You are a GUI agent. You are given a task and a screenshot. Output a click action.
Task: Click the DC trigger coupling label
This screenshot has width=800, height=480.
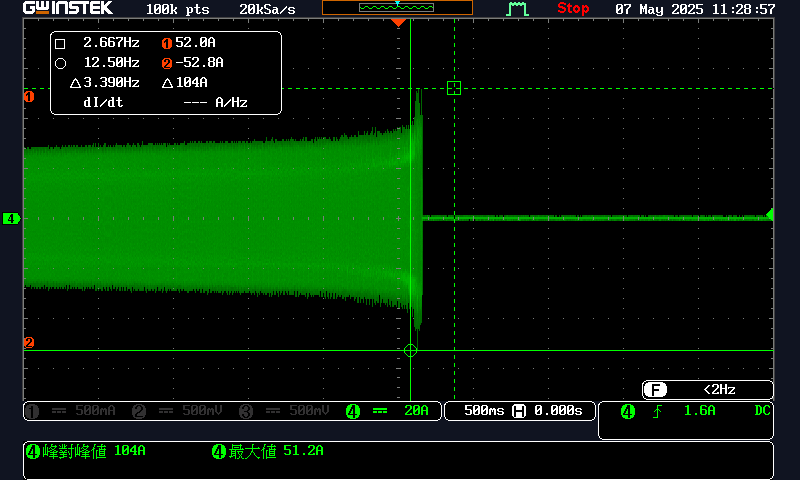click(762, 410)
